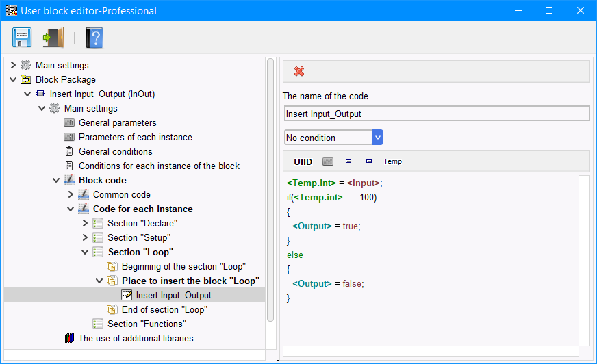Click the name of the code field
Image resolution: width=597 pixels, height=364 pixels.
437,114
